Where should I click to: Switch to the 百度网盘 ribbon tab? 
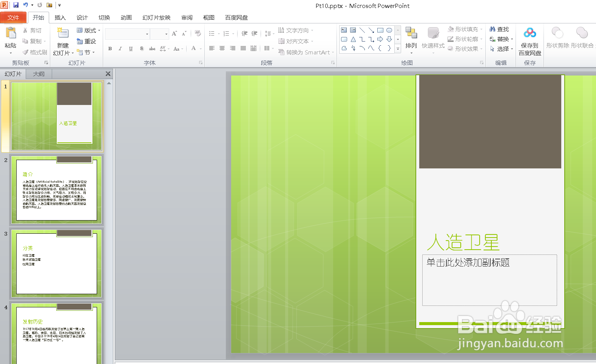(x=236, y=17)
